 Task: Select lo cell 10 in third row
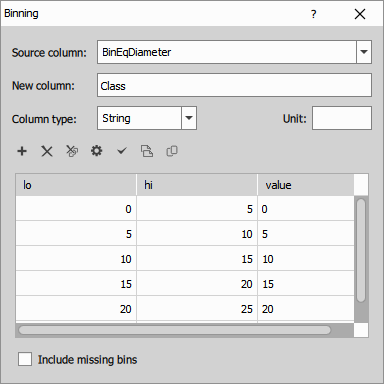click(76, 259)
